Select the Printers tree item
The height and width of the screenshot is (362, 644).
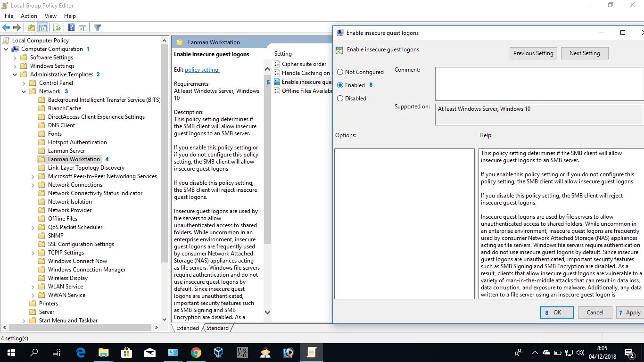pyautogui.click(x=49, y=304)
